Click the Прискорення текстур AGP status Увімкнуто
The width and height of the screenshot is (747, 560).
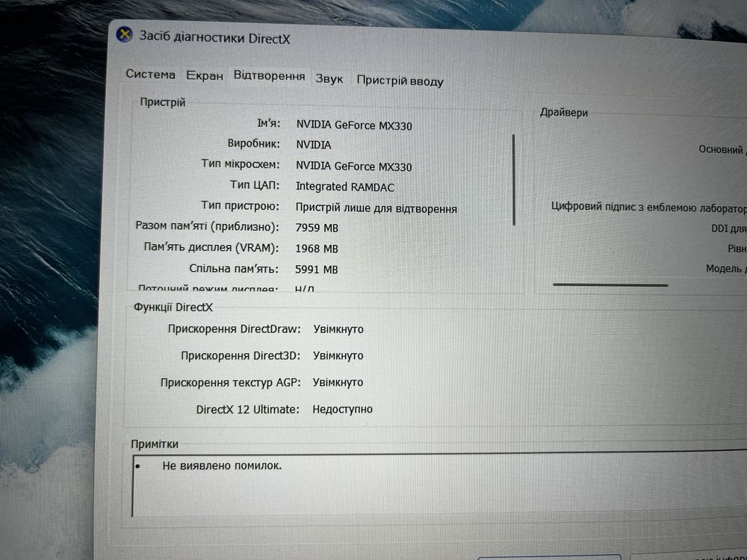338,382
